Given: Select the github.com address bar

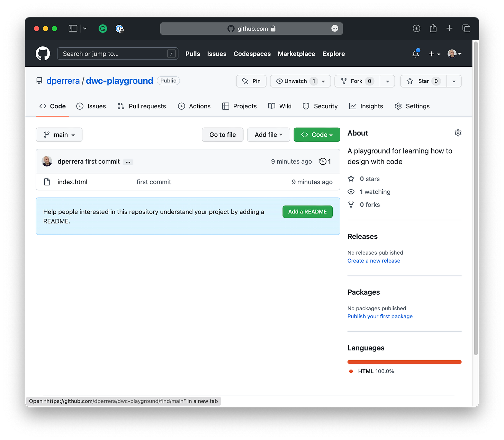Looking at the screenshot, I should point(252,29).
